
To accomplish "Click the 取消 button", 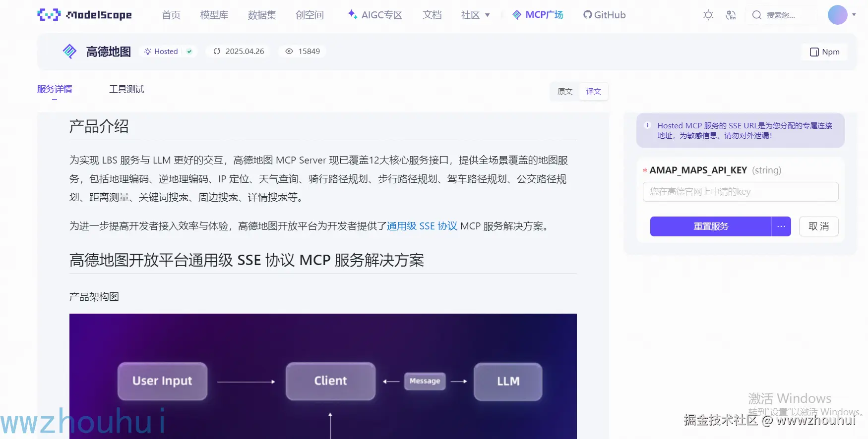I will 819,226.
